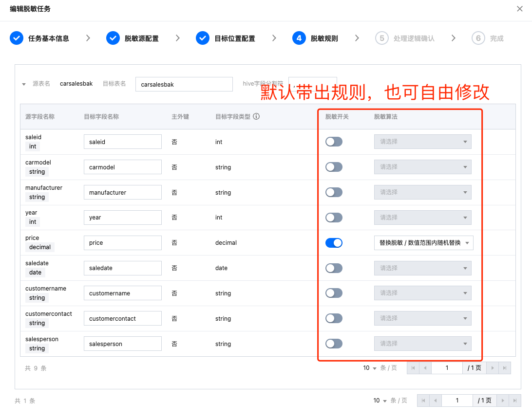Image resolution: width=532 pixels, height=420 pixels.
Task: Open inner table page size dropdown
Action: [x=370, y=368]
